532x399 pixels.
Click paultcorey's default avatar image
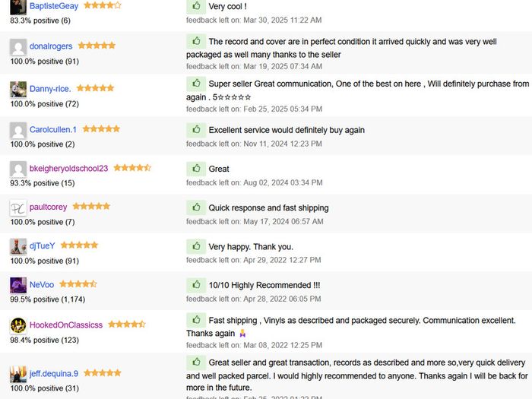point(18,207)
